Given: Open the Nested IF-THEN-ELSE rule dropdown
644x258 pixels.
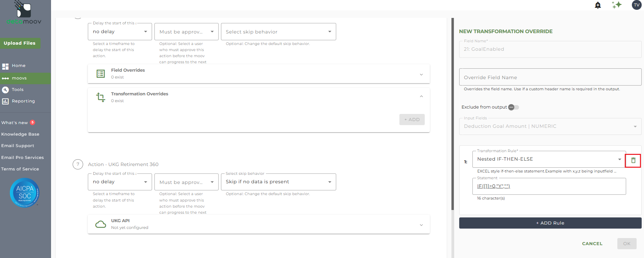Looking at the screenshot, I should click(x=619, y=159).
